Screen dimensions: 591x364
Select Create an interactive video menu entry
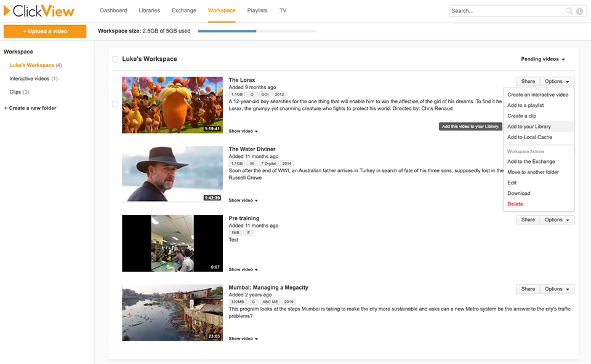tap(538, 95)
